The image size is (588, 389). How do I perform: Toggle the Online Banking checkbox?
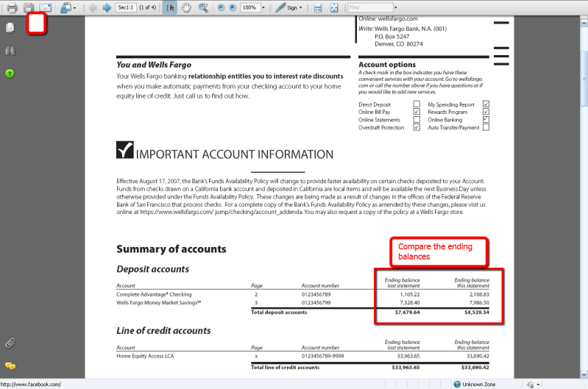pyautogui.click(x=486, y=120)
